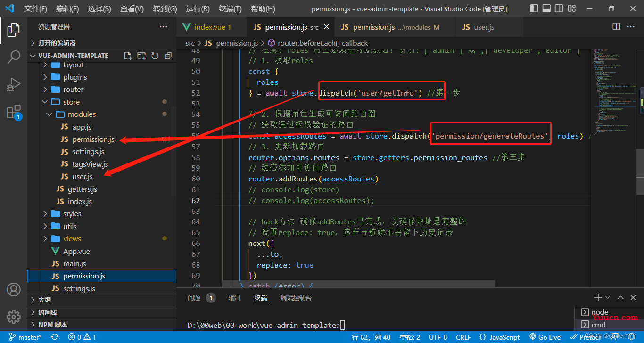Open explorer panel more actions menu
This screenshot has height=343, width=644.
click(x=163, y=27)
